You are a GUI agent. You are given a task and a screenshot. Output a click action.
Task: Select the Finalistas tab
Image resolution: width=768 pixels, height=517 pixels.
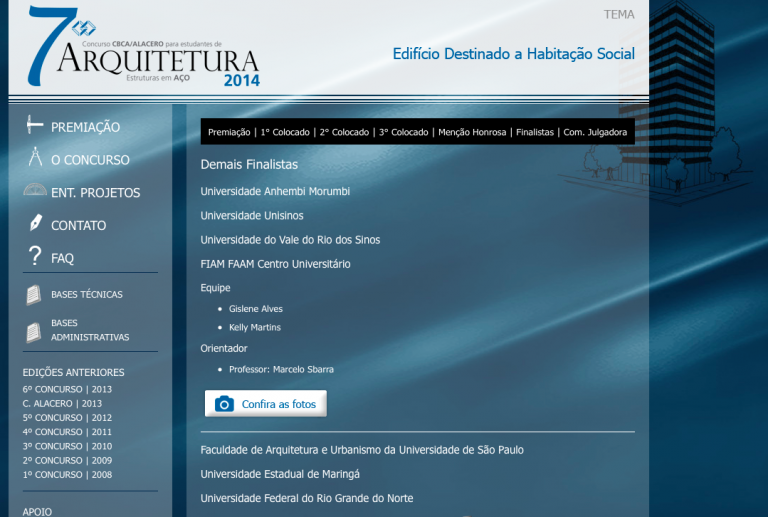pos(535,132)
